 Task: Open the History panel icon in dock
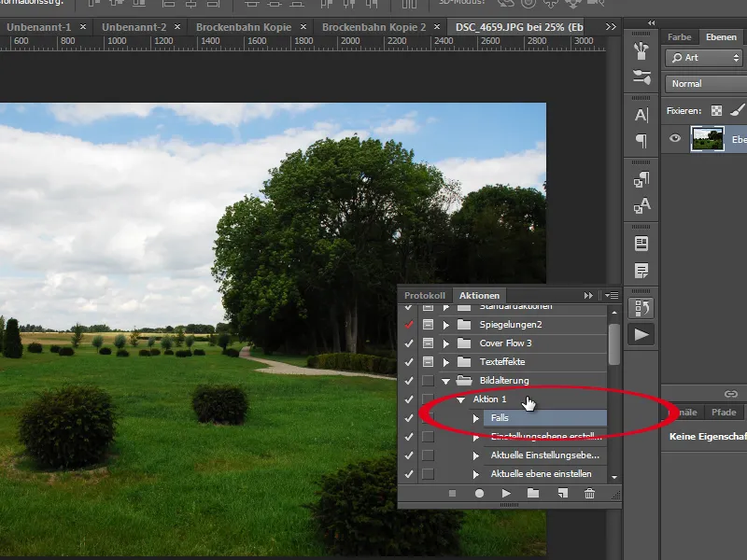point(641,308)
